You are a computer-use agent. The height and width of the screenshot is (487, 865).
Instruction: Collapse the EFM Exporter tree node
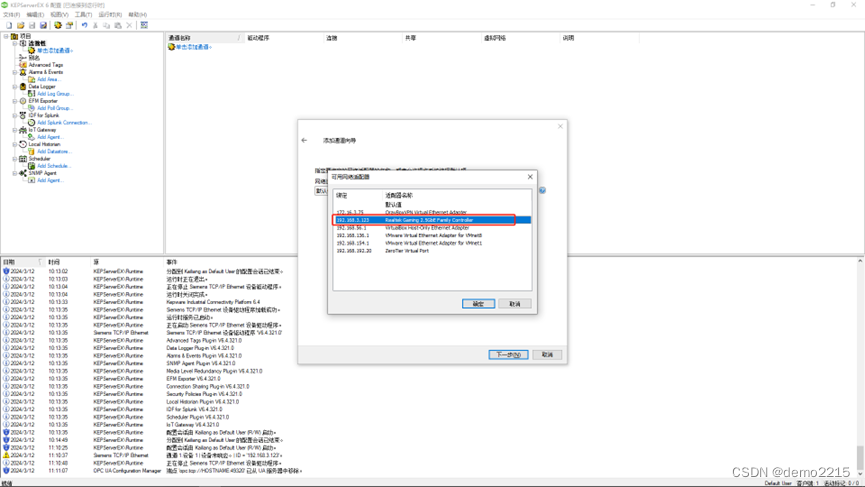pos(15,101)
